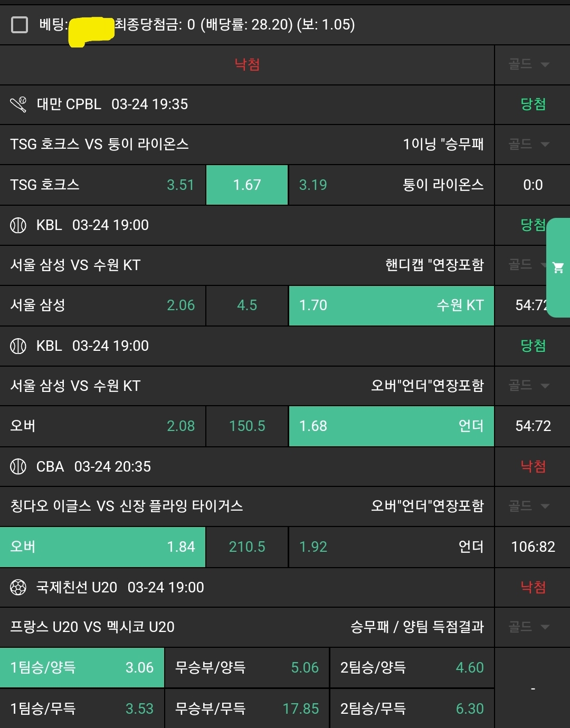The image size is (570, 728).
Task: Expand the 골드 dropdown in 1이닝 승무패 row
Action: tap(529, 144)
